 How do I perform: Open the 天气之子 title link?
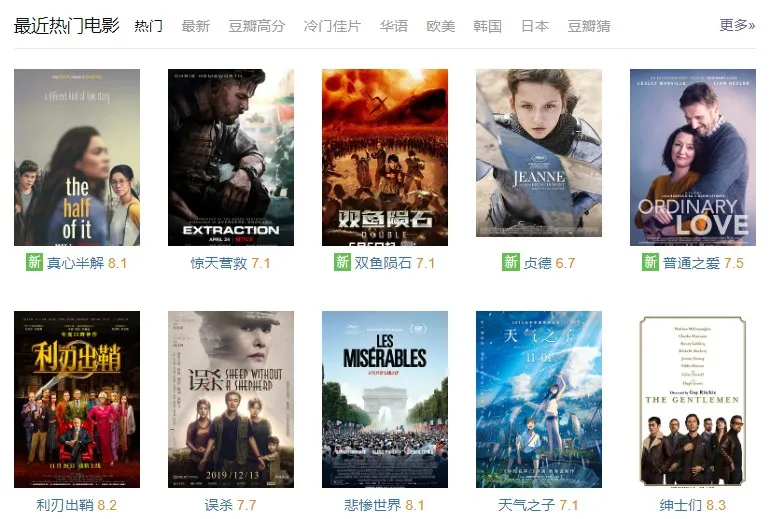coord(526,505)
